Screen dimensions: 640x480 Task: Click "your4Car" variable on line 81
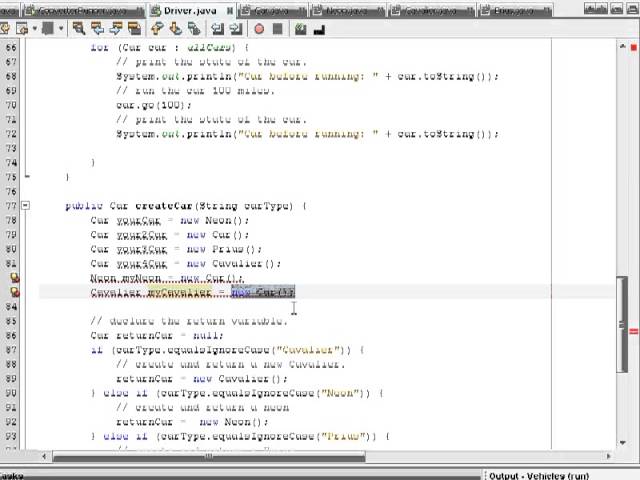click(142, 264)
